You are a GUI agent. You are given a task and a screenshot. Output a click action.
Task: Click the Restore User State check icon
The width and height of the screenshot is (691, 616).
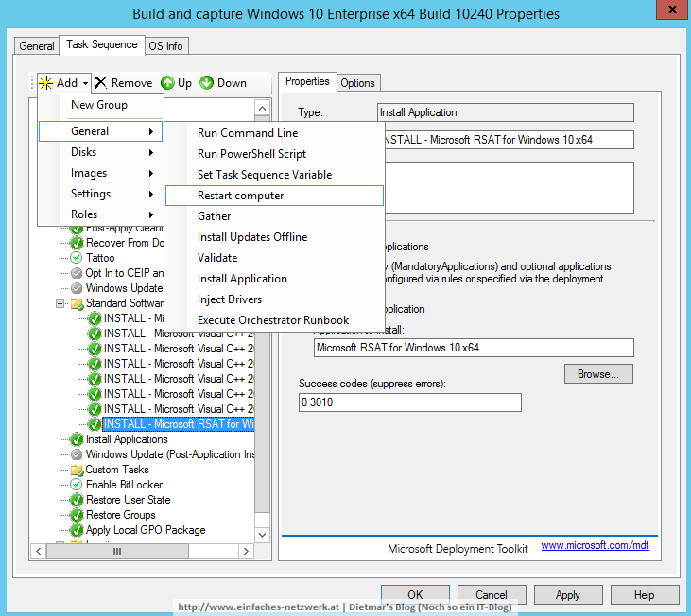(x=77, y=500)
